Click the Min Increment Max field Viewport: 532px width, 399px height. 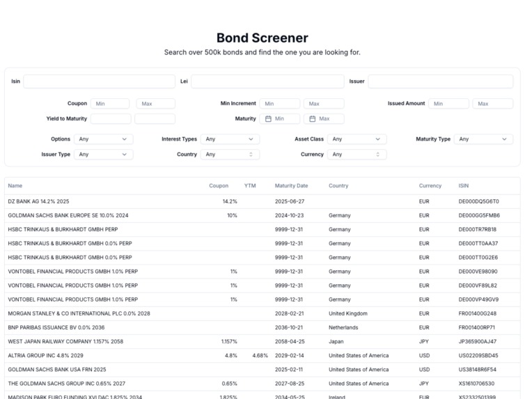324,104
